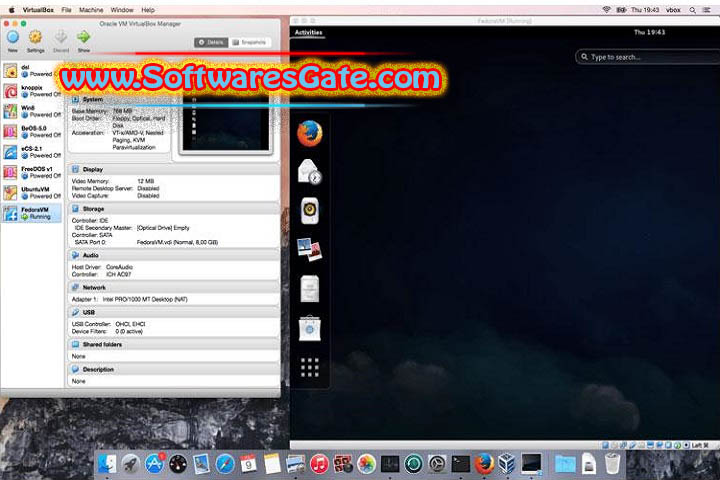Switch to the Snapshots view
Viewport: 720px width, 480px height.
(249, 42)
